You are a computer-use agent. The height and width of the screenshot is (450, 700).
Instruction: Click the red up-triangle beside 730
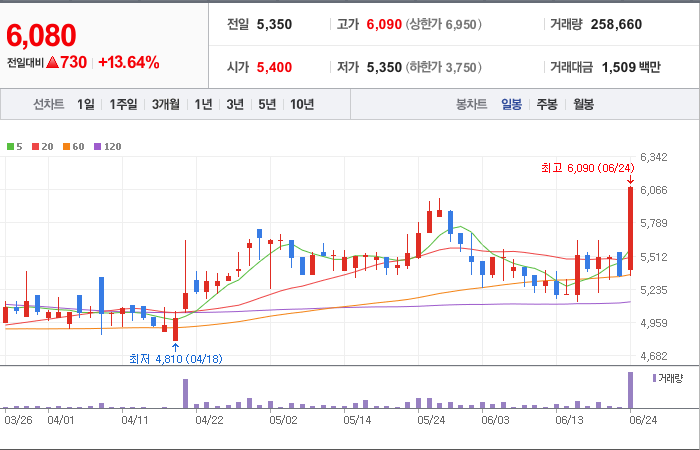point(53,62)
